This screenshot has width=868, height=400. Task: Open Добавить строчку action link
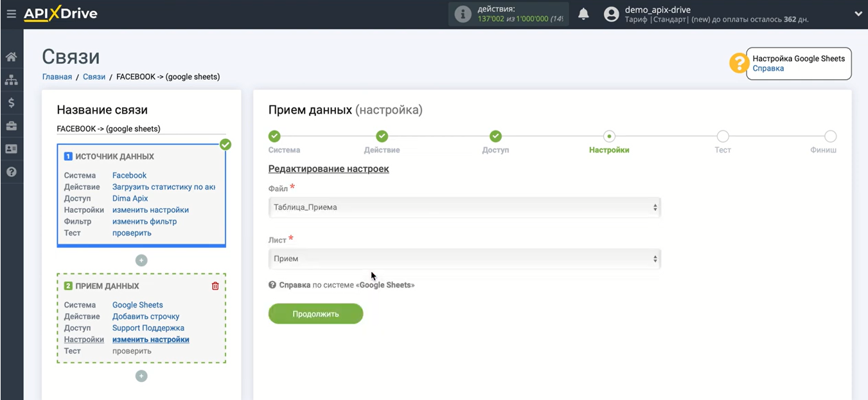[146, 316]
